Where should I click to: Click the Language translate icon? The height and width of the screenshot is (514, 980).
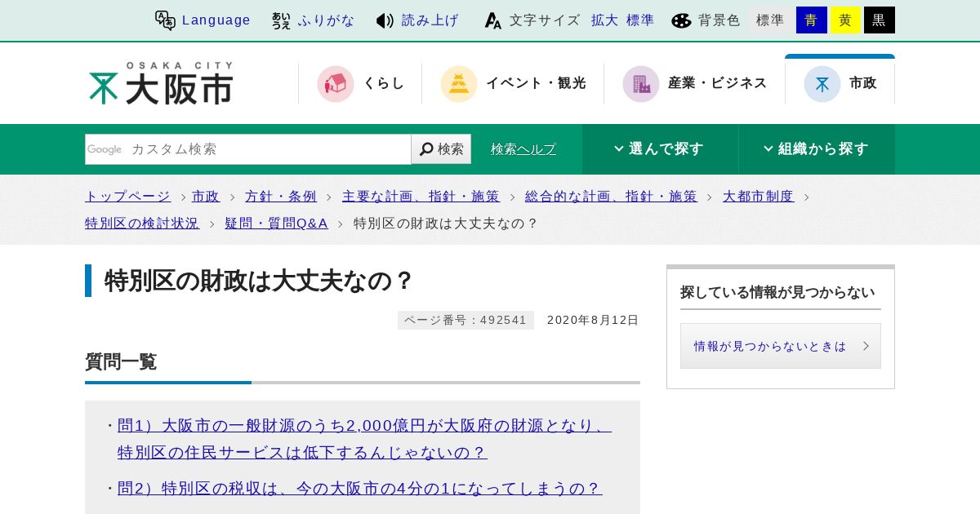[x=165, y=20]
